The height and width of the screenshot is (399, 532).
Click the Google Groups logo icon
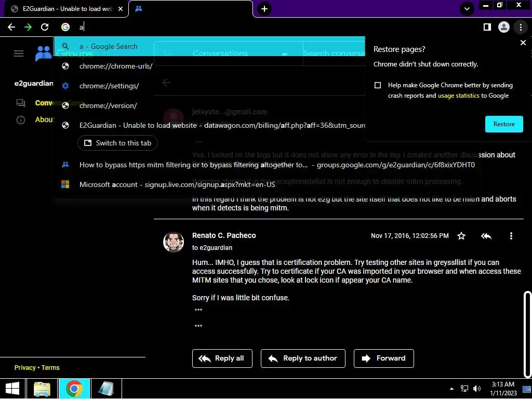[44, 54]
